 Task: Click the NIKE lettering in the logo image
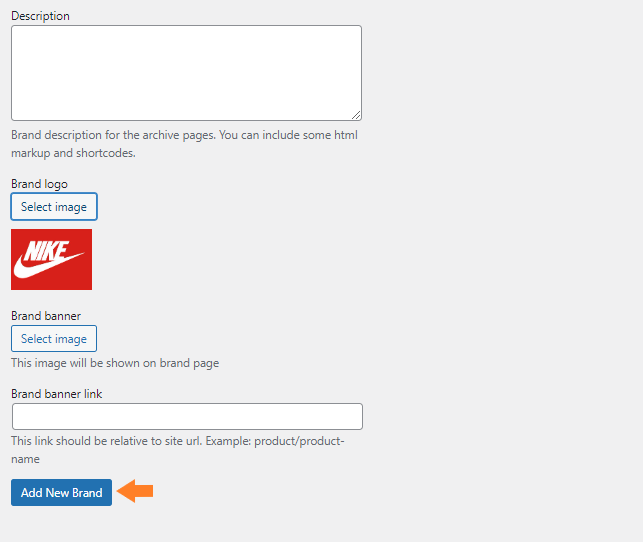pyautogui.click(x=46, y=251)
